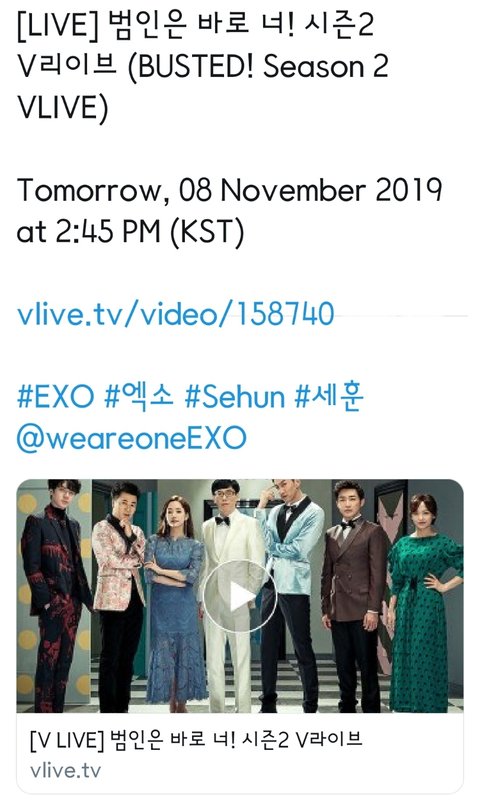The height and width of the screenshot is (802, 480).
Task: Click the date text Tomorrow, 08 November 2019
Action: (x=229, y=190)
